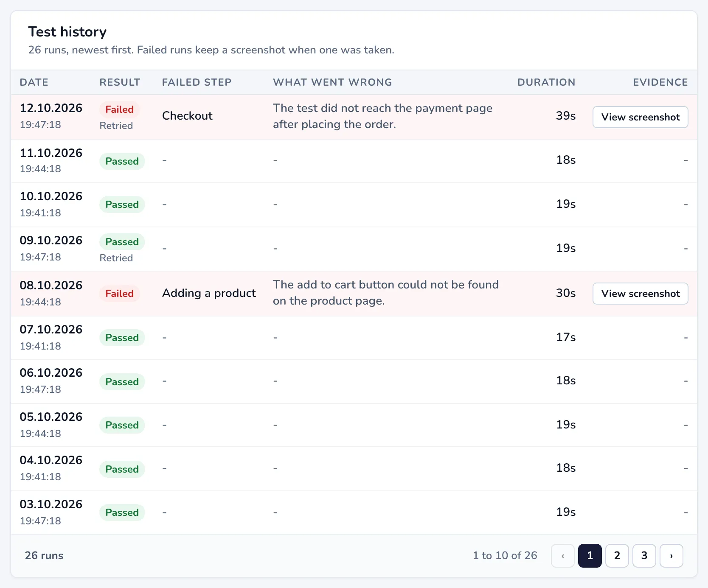Click the Test history heading

pos(67,32)
